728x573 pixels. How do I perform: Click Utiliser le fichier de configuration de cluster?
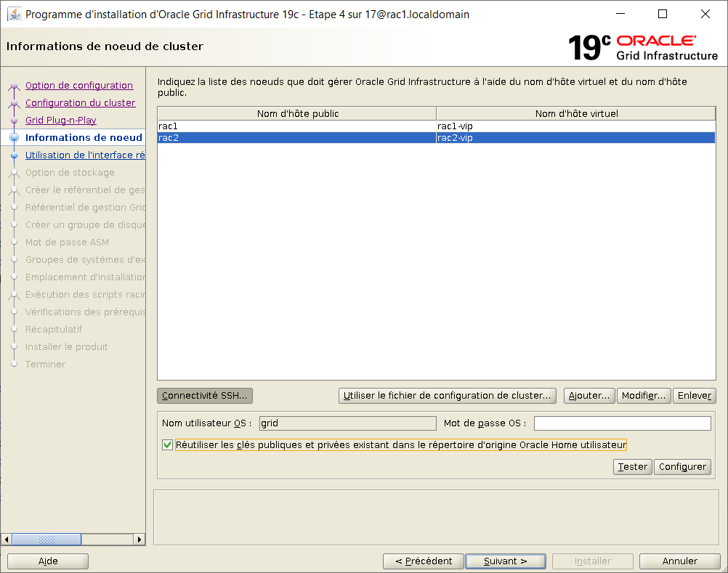[447, 396]
